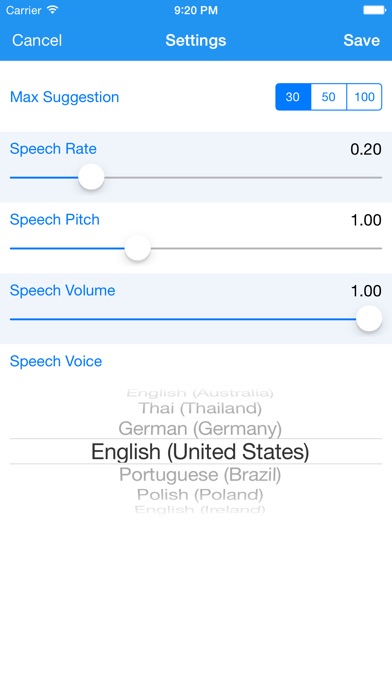Screen dimensions: 392x696
Task: Select 30 max suggestions segment
Action: click(293, 97)
